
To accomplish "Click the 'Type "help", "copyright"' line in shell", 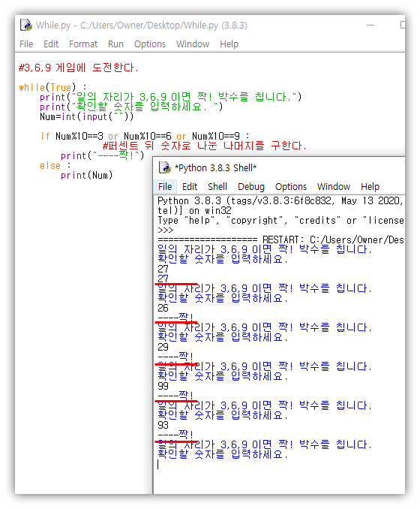I will 280,221.
